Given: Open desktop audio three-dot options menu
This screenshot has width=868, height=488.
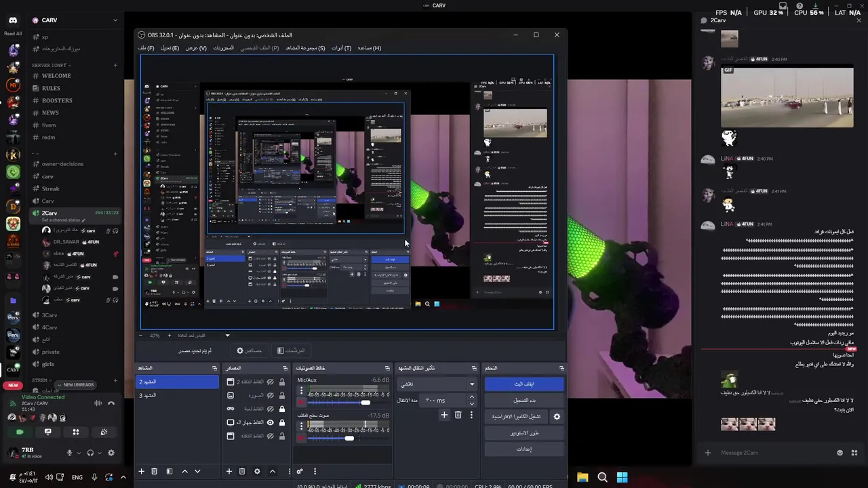Looking at the screenshot, I should (301, 426).
